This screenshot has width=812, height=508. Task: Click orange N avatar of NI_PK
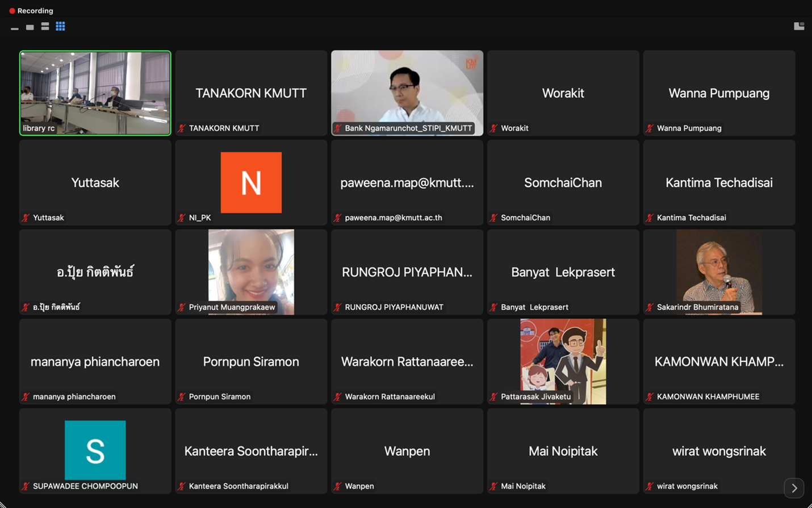[251, 182]
